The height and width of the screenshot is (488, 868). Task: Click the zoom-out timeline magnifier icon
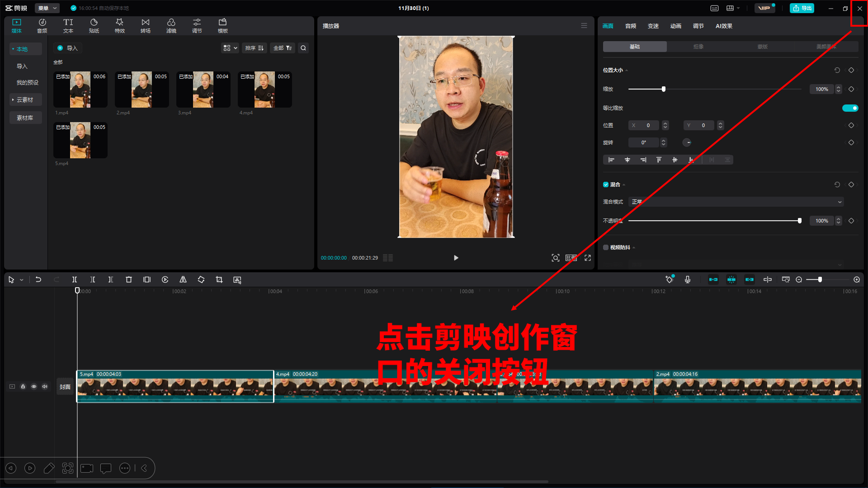click(x=799, y=280)
